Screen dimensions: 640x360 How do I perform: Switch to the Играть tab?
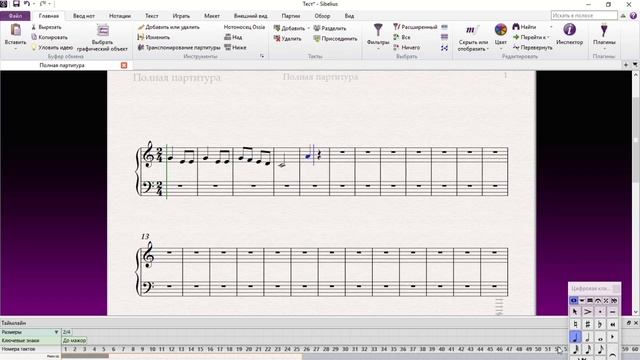point(181,16)
